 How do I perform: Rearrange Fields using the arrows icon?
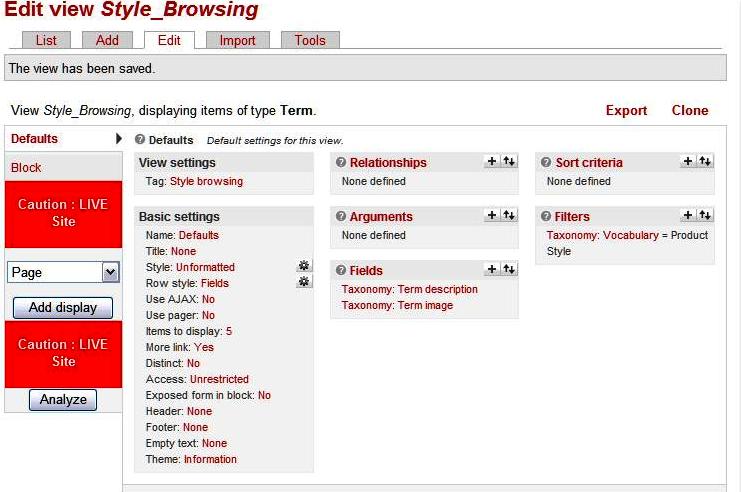509,269
